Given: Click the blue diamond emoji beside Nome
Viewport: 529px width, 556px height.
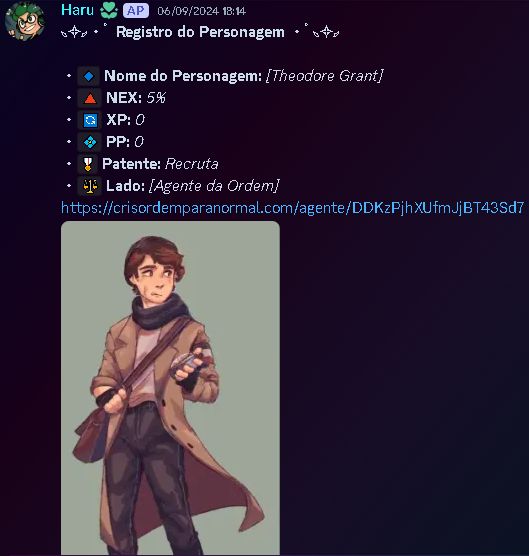Looking at the screenshot, I should pyautogui.click(x=89, y=76).
